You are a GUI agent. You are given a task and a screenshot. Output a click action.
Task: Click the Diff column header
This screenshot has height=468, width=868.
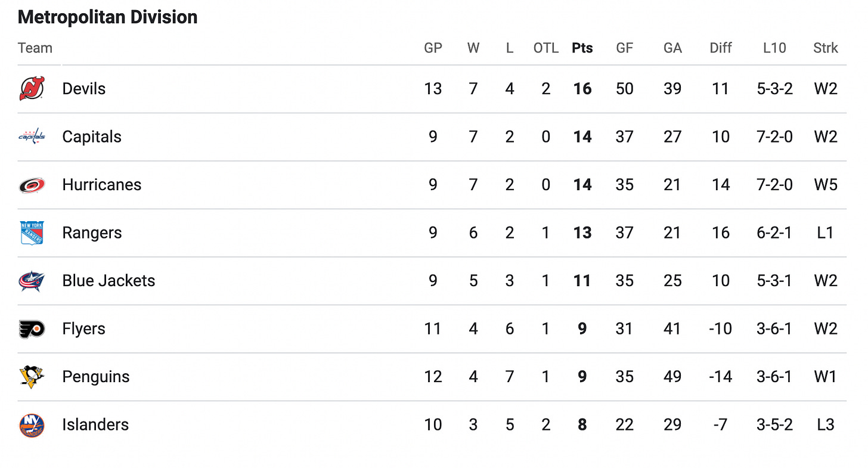click(x=721, y=48)
